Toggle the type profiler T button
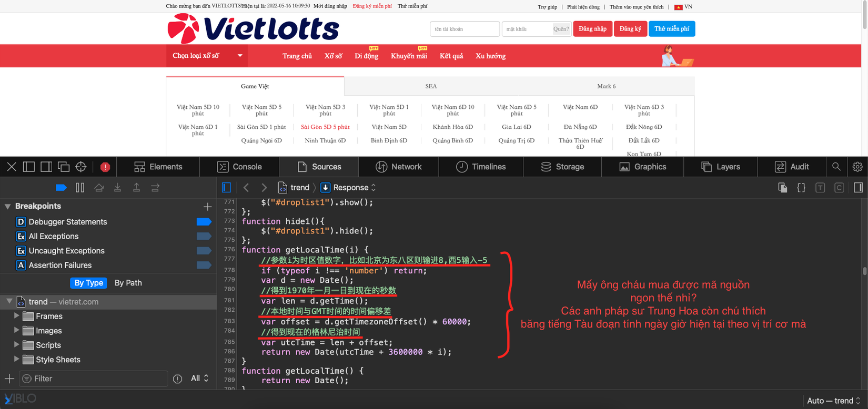The image size is (868, 409). (820, 188)
